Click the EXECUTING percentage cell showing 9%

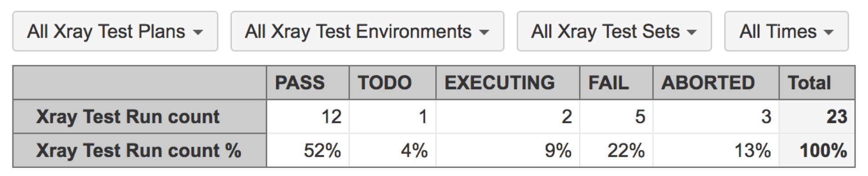[x=508, y=150]
